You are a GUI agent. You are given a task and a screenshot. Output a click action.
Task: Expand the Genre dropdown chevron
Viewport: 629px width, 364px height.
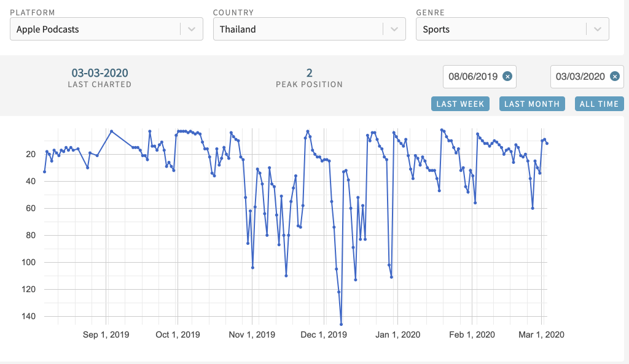tap(597, 29)
